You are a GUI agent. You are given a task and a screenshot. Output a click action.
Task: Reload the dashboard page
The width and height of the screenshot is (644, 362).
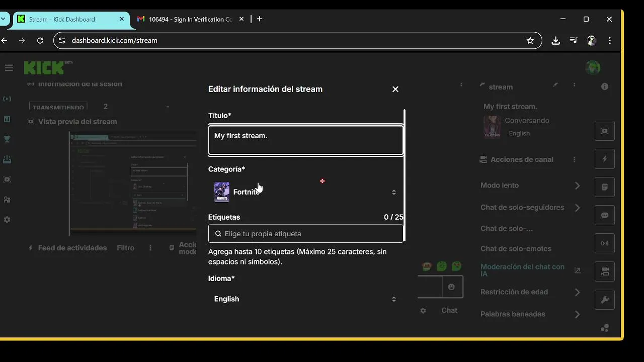tap(40, 40)
